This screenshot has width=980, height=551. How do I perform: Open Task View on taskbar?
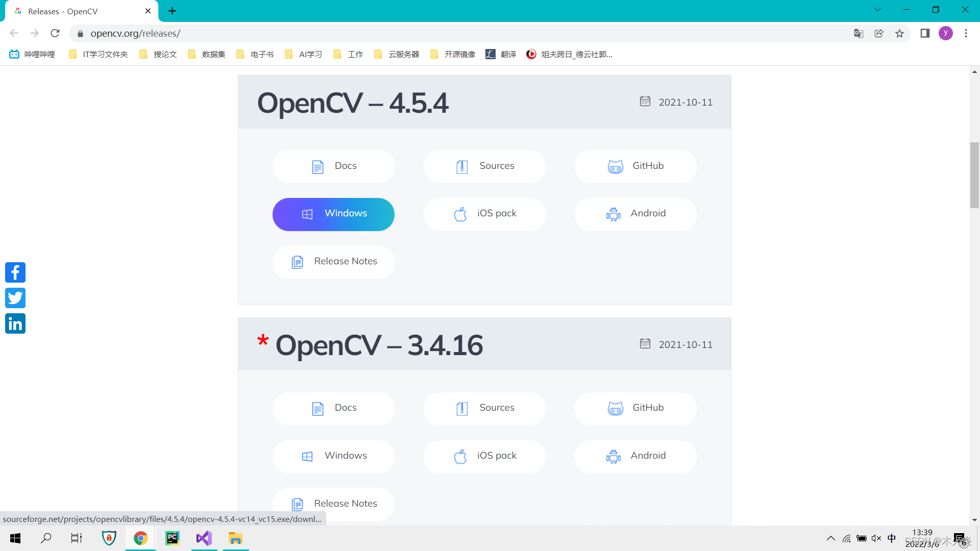(x=77, y=538)
